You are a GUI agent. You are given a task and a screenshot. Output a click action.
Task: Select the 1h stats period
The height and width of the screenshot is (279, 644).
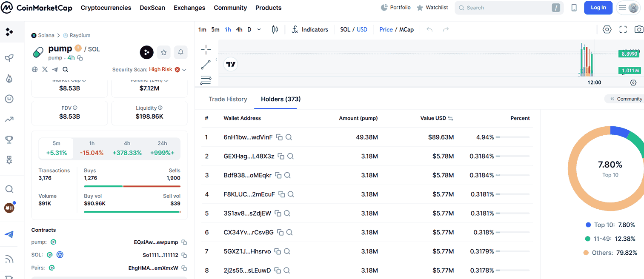tap(92, 148)
